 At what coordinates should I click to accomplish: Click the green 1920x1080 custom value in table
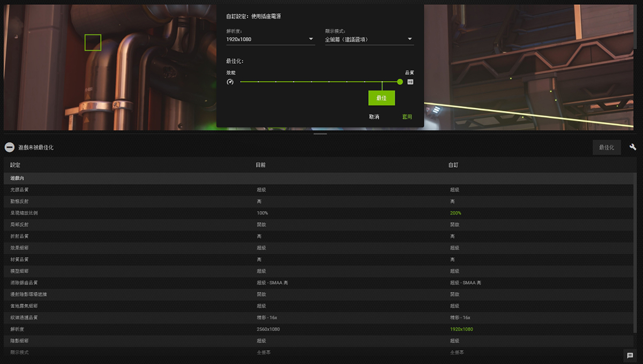461,329
